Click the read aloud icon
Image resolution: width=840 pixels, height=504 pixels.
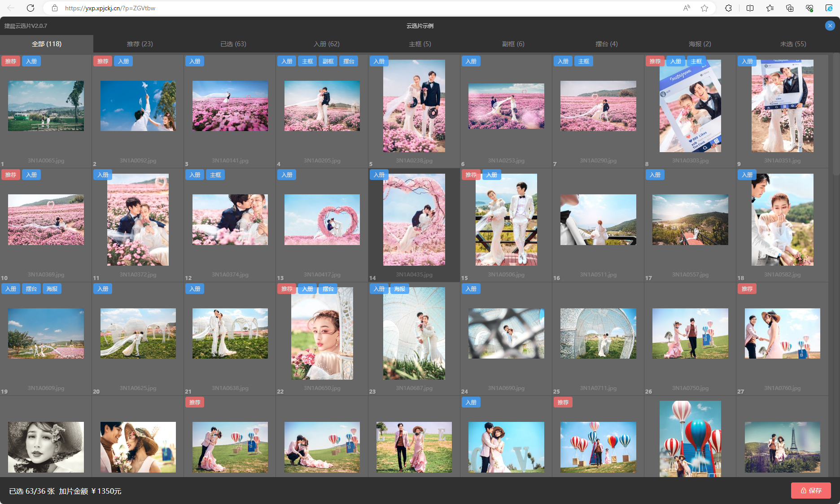tap(687, 8)
